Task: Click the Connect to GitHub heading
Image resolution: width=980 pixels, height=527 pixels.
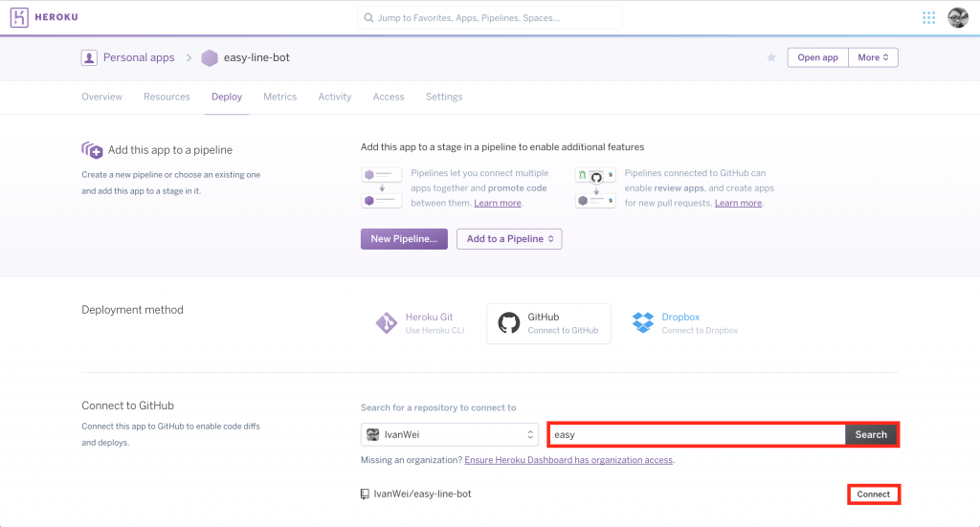Action: pos(127,406)
